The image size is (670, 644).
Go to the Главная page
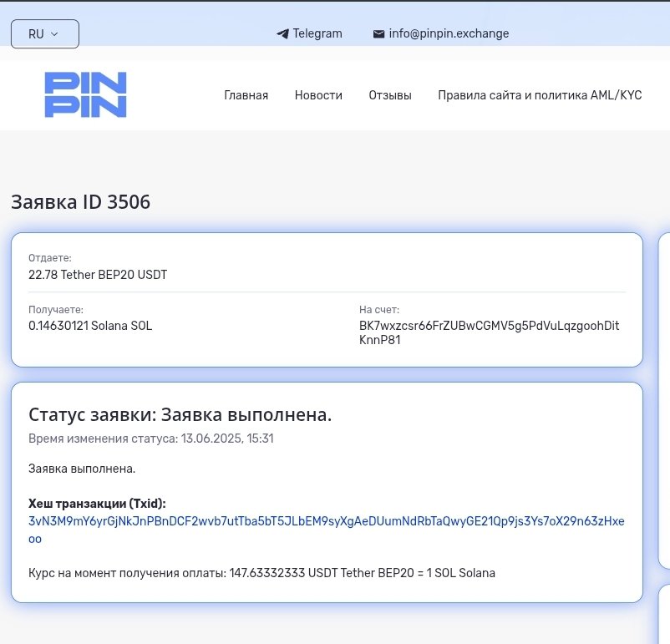coord(246,95)
